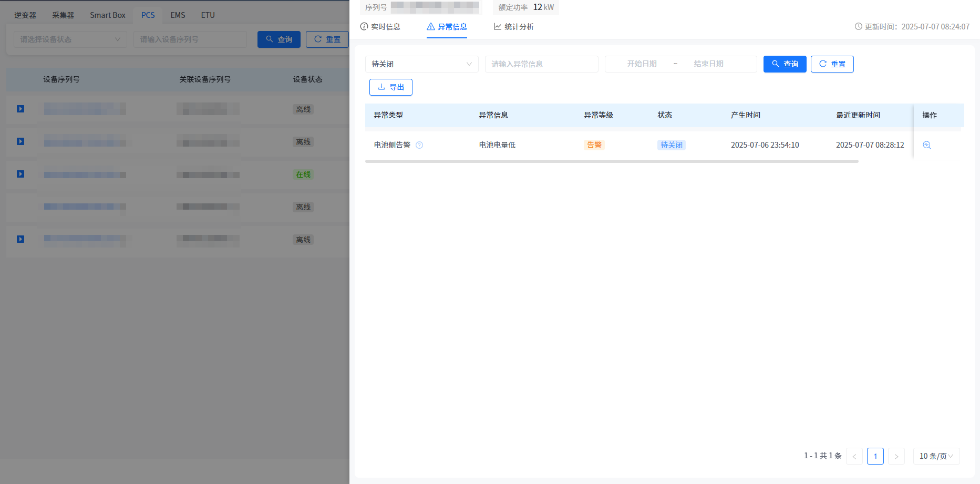Go to the next page arrow
Screen dimensions: 980x484
coord(896,456)
